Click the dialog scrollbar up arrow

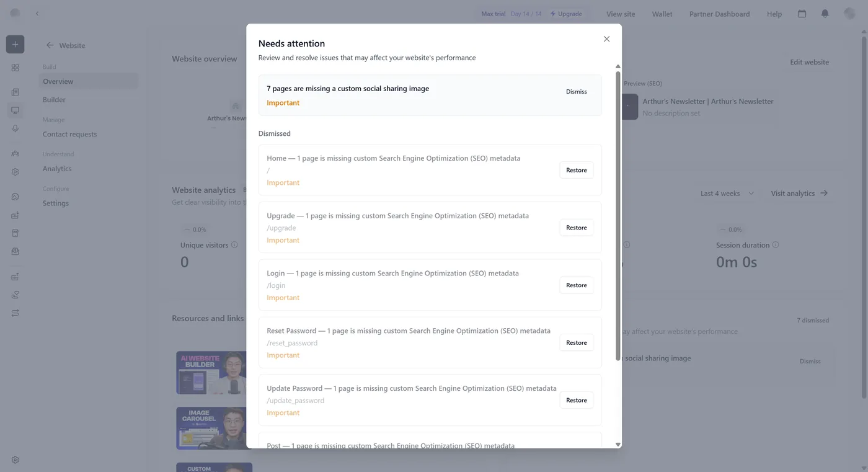point(618,66)
